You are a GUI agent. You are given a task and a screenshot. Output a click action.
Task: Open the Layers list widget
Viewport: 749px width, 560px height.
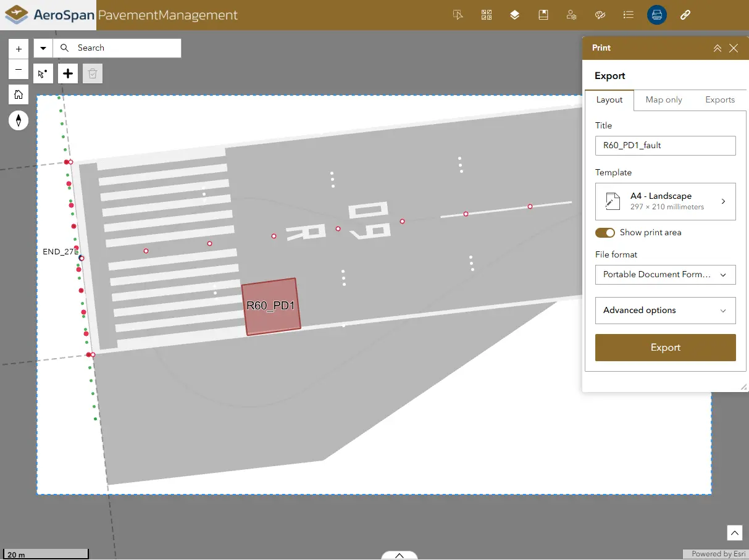pyautogui.click(x=515, y=15)
